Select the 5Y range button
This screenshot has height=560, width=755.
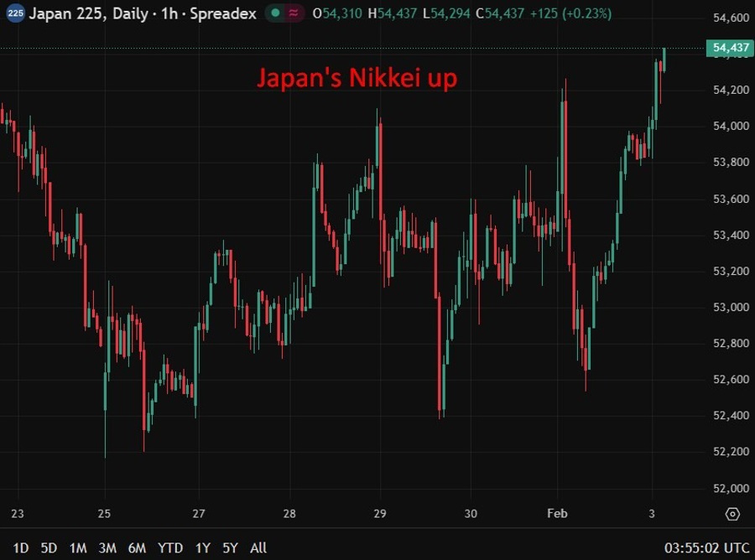(x=228, y=548)
